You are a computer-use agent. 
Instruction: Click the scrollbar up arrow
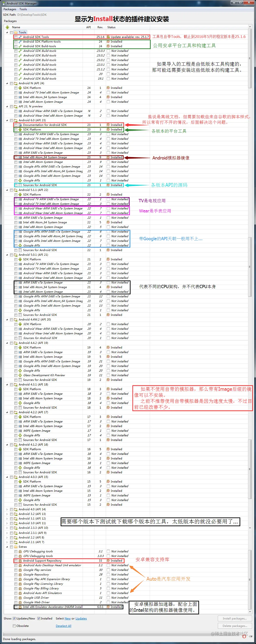tap(250, 26)
